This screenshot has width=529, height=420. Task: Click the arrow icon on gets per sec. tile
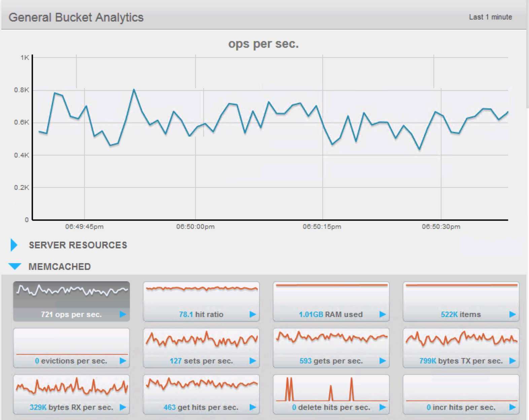383,361
